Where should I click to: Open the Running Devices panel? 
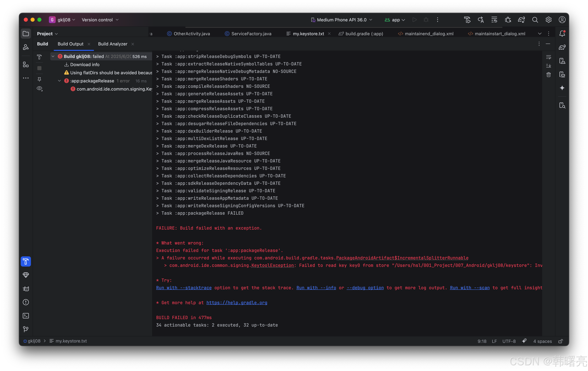pyautogui.click(x=562, y=74)
